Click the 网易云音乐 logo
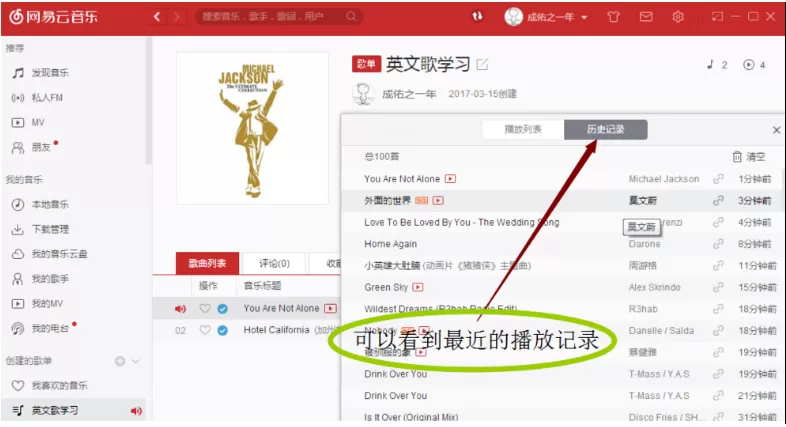 point(53,17)
